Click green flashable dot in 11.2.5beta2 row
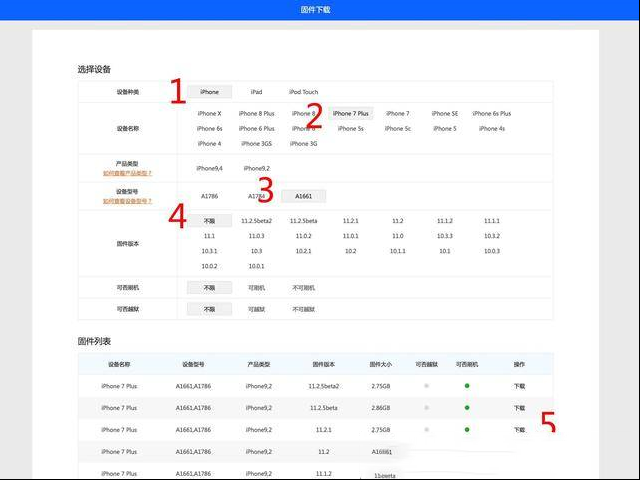The image size is (640, 480). tap(467, 386)
